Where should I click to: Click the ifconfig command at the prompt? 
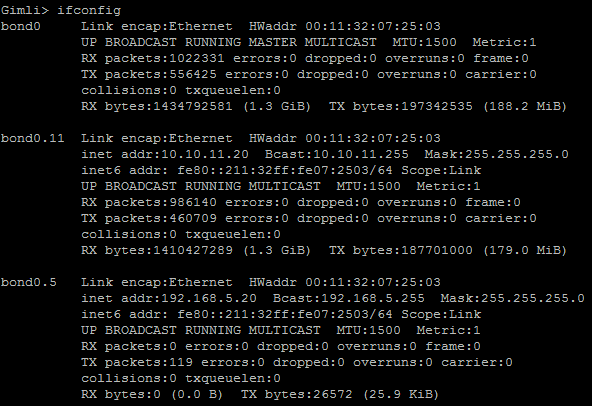89,10
